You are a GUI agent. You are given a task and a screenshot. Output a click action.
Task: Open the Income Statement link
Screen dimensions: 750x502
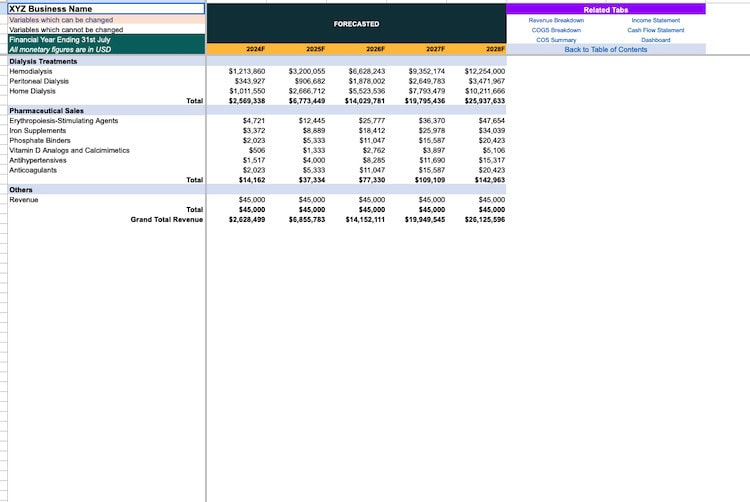(655, 20)
